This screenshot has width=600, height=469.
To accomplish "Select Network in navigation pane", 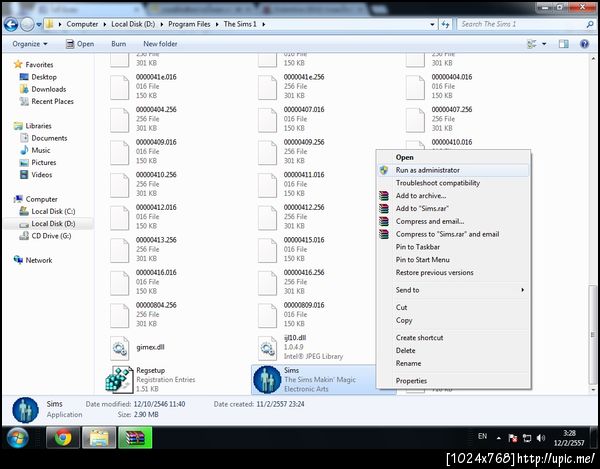I will point(33,260).
